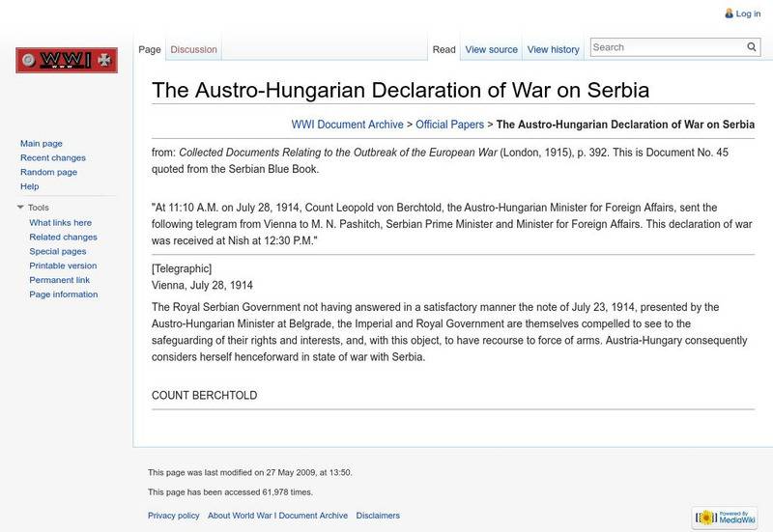773x532 pixels.
Task: Open the WWI Document Archive breadcrumb link
Action: click(x=347, y=125)
